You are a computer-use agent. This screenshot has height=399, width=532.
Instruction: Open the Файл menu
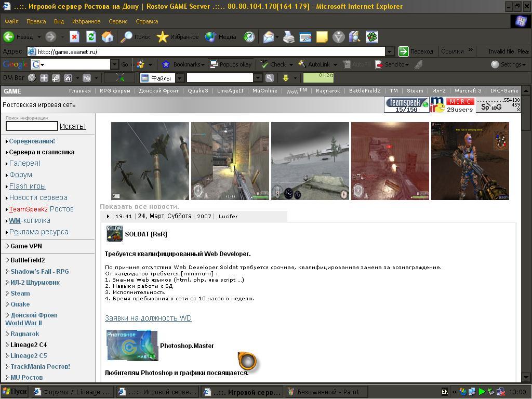11,21
